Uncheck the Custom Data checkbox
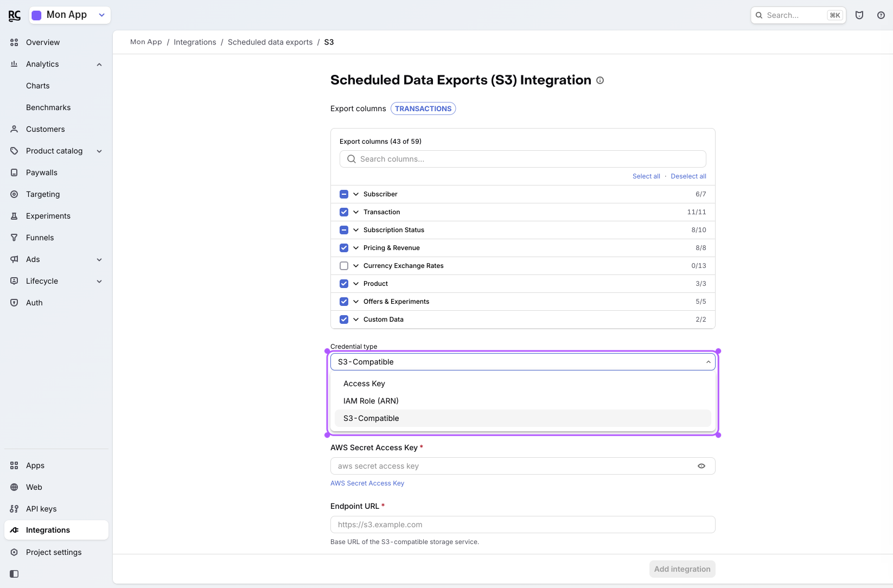 click(344, 319)
